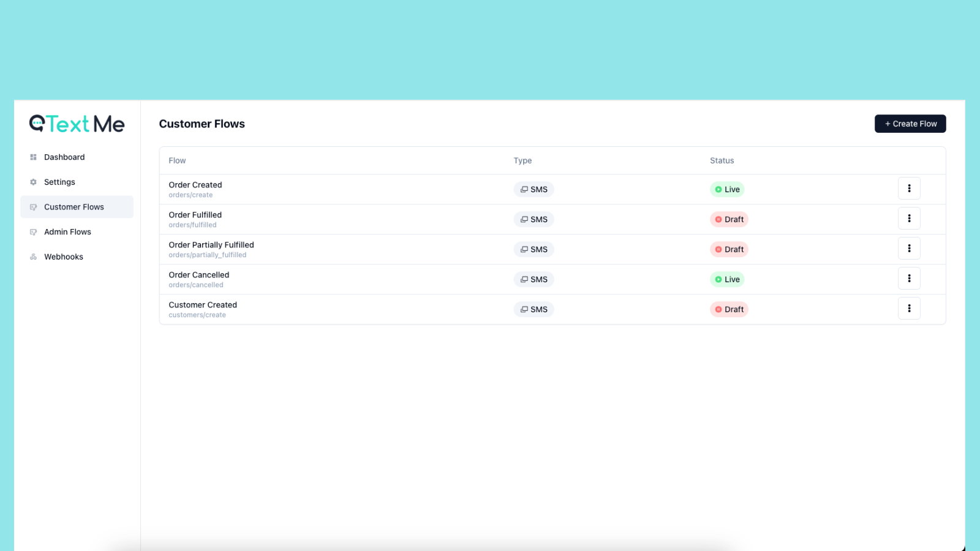Click the Create Flow button
The image size is (980, 551).
pyautogui.click(x=910, y=124)
